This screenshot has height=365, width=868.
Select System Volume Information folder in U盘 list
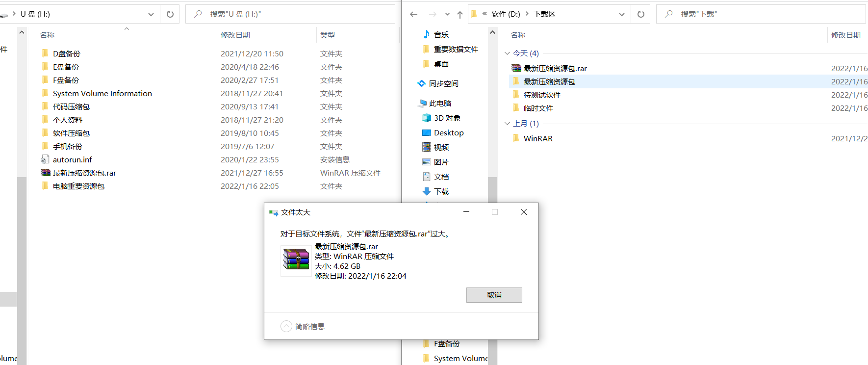point(102,93)
